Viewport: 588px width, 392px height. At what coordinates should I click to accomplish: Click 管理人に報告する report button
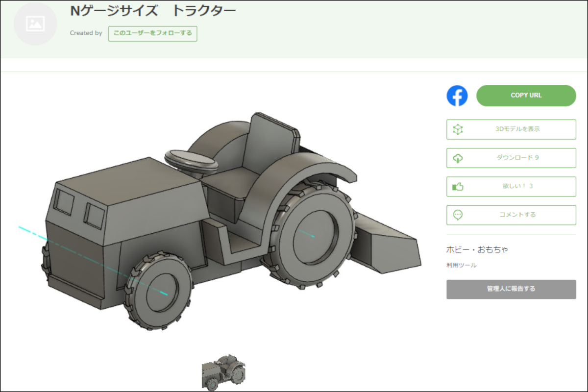(x=511, y=289)
